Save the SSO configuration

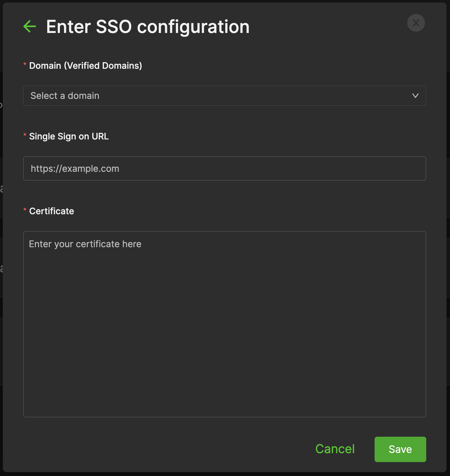pyautogui.click(x=400, y=449)
